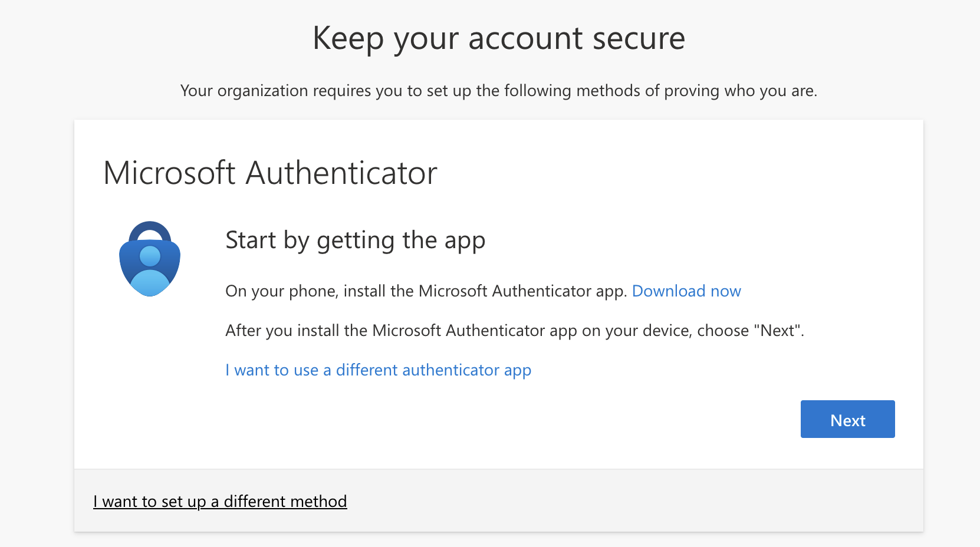
Task: Click the Start by getting the app heading
Action: [x=356, y=241]
